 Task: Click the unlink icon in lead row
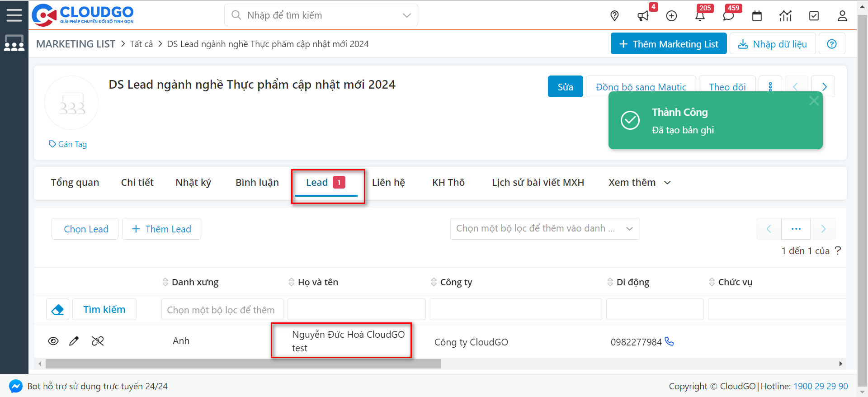click(x=98, y=341)
